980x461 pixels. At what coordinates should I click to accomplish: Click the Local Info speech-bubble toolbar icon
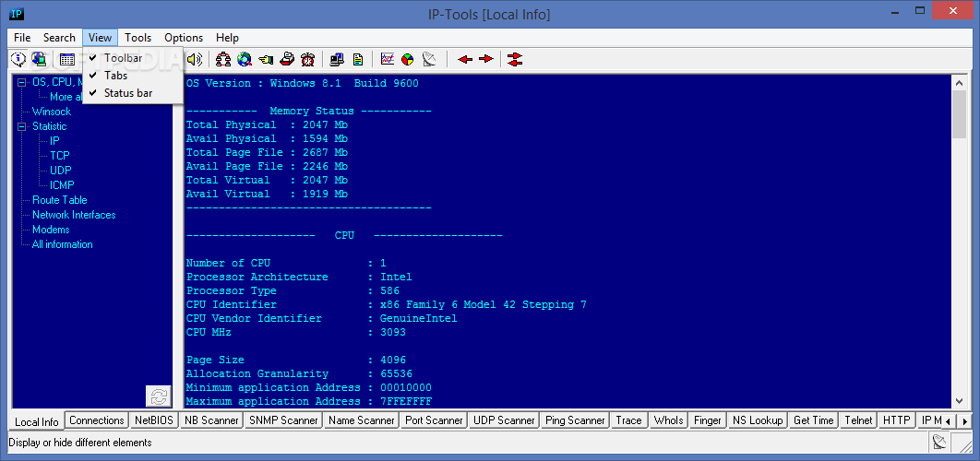(x=18, y=59)
